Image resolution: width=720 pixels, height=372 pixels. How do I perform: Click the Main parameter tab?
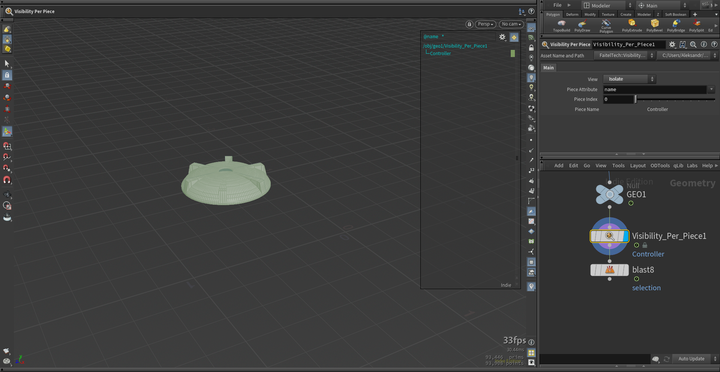tap(549, 68)
